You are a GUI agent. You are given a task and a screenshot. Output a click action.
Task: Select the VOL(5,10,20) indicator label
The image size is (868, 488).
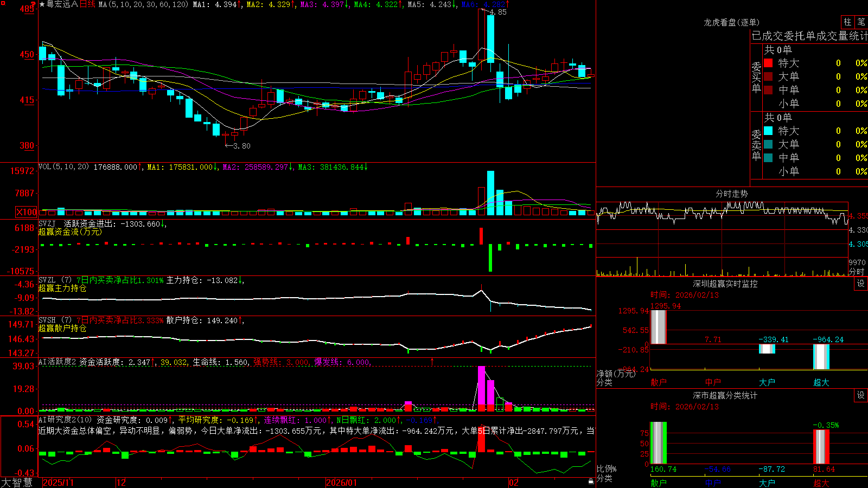63,167
